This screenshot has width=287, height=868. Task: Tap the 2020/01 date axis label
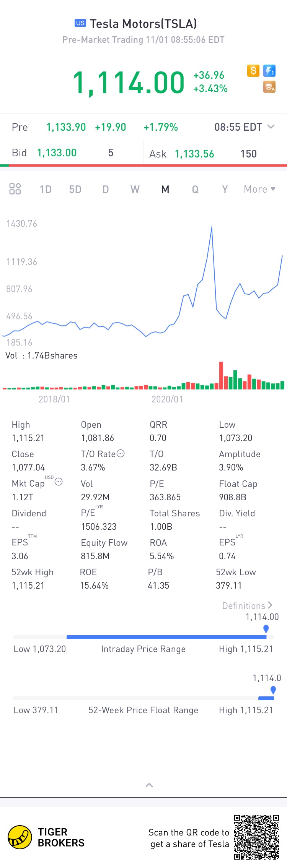[x=167, y=399]
